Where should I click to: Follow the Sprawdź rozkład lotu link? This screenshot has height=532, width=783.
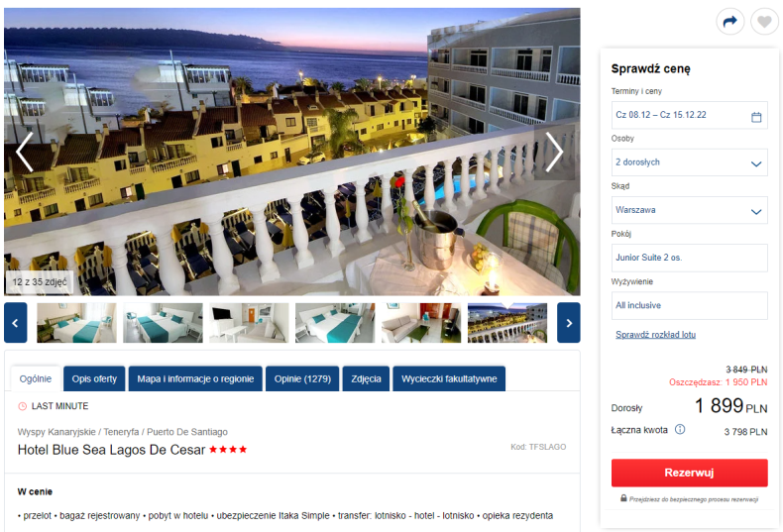(x=655, y=335)
